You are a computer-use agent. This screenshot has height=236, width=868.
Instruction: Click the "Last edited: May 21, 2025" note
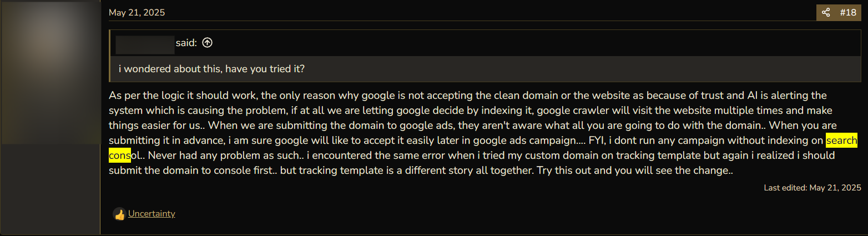(x=813, y=188)
